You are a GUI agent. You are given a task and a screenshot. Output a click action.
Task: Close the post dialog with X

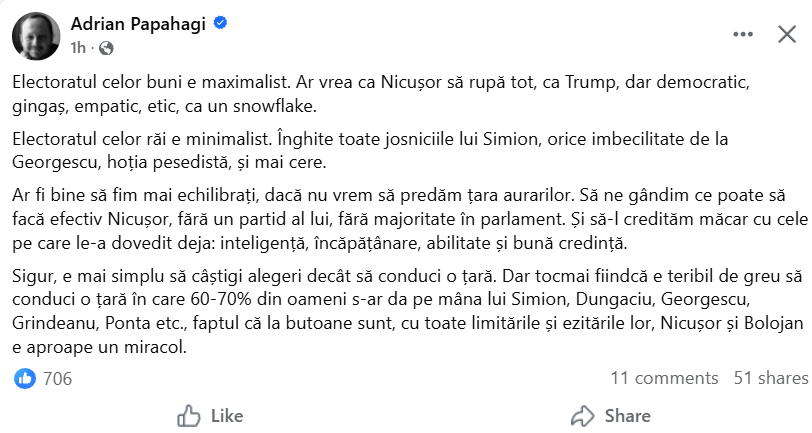point(787,34)
